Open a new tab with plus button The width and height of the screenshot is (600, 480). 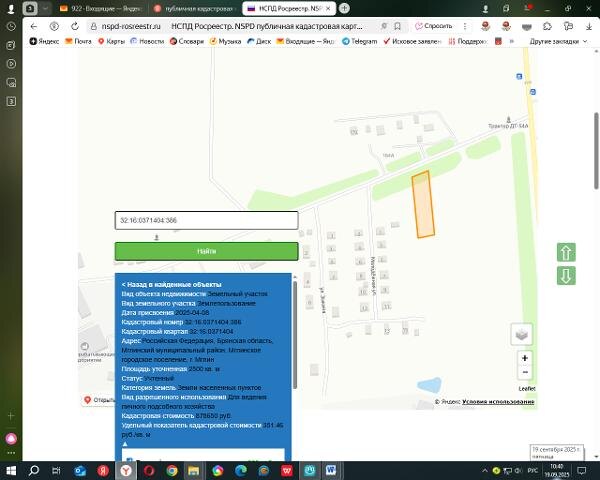click(x=344, y=8)
